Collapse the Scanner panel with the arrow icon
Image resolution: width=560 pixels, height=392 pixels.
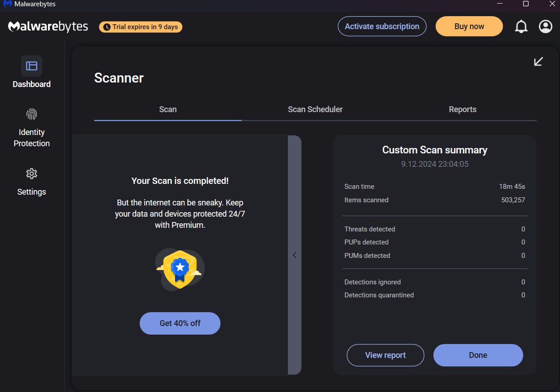(538, 61)
